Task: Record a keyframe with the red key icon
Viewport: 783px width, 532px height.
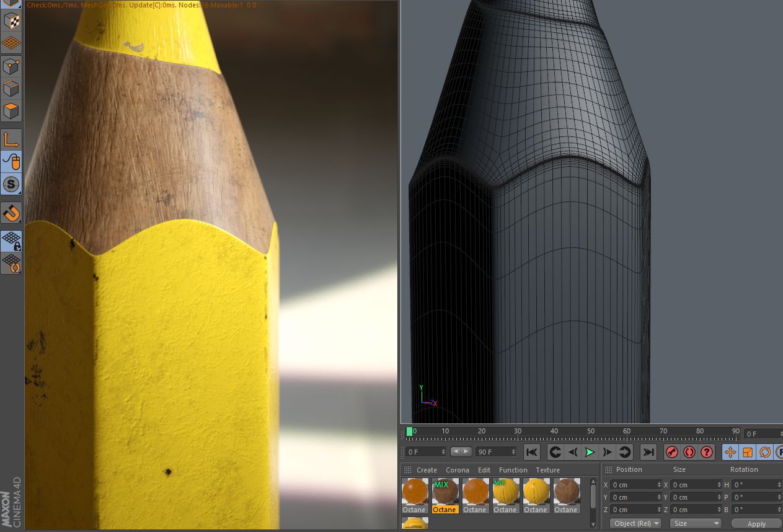Action: coord(671,452)
